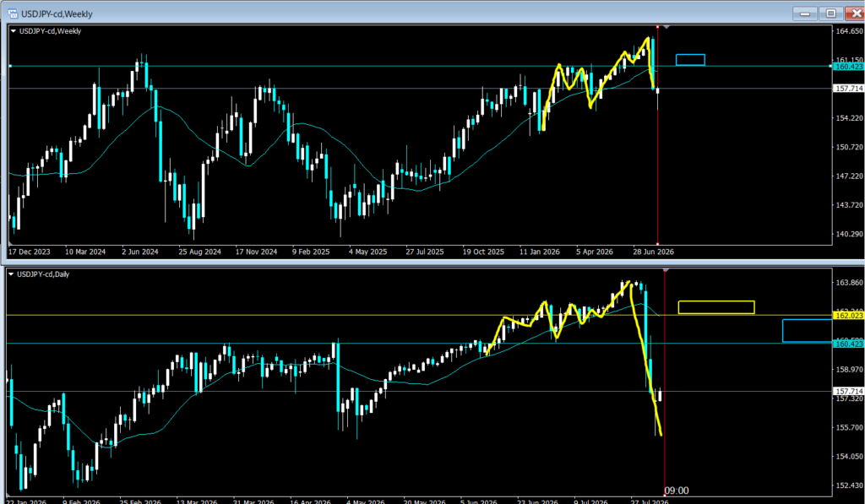Screen dimensions: 865x504
Task: Click the 157.714 bid price tag on Daily scale
Action: [848, 391]
